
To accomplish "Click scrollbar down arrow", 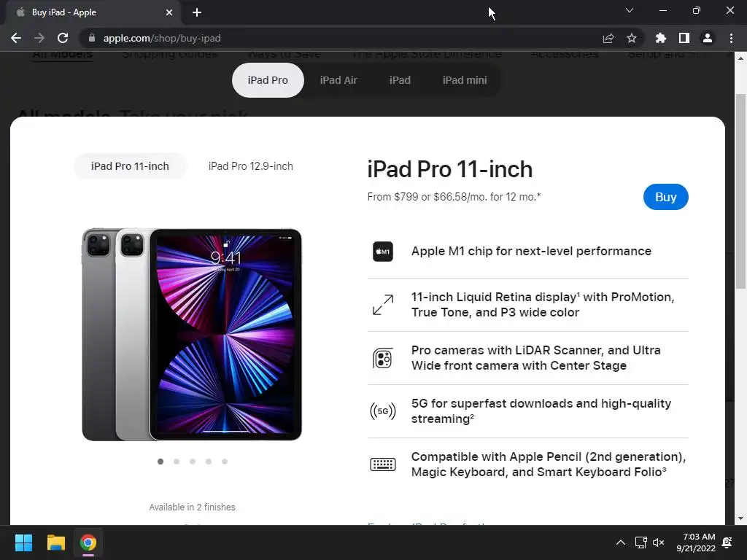I will pos(740,518).
